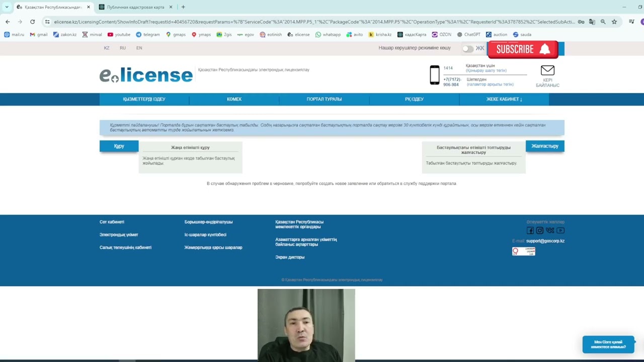Open the Сот кабинеті footer link
The width and height of the screenshot is (644, 362).
point(112,222)
